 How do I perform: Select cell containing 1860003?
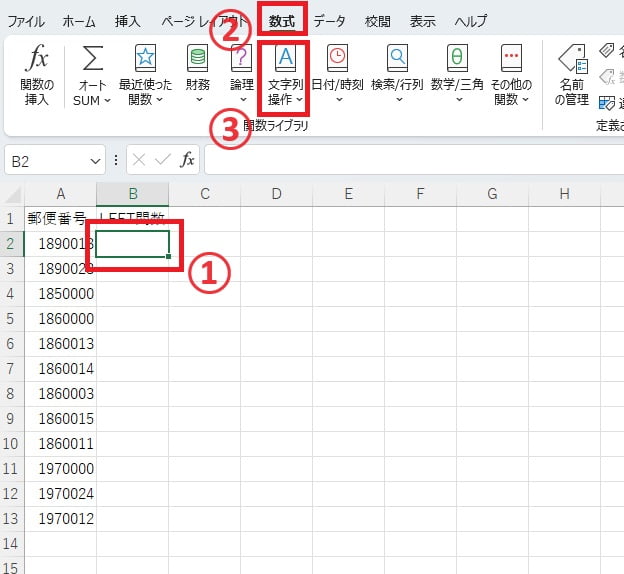tap(60, 394)
